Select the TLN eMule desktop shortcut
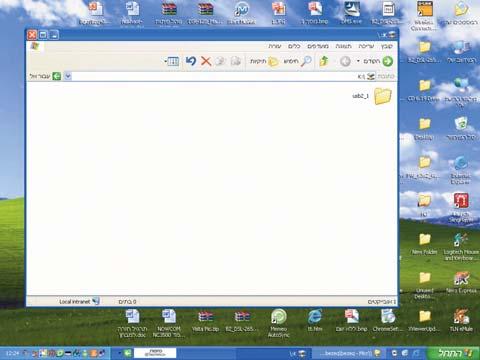Screen dimensions: 480x360 point(461,321)
